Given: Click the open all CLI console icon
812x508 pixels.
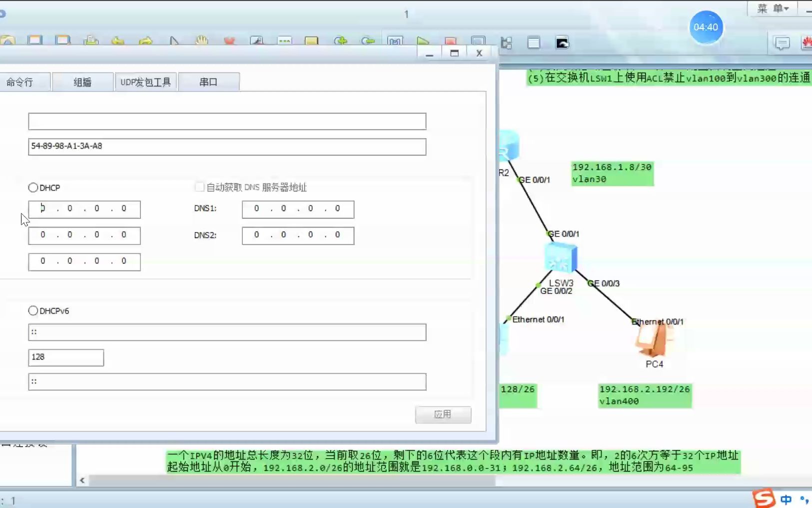Looking at the screenshot, I should [562, 43].
